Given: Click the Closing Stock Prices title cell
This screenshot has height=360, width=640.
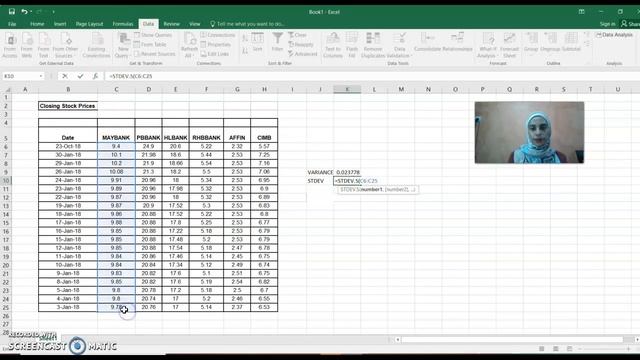Looking at the screenshot, I should coord(68,106).
